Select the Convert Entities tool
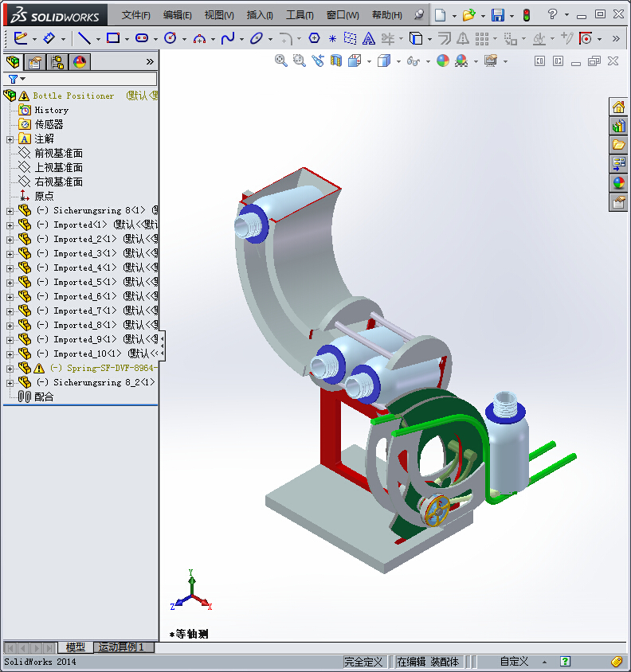 pyautogui.click(x=416, y=38)
